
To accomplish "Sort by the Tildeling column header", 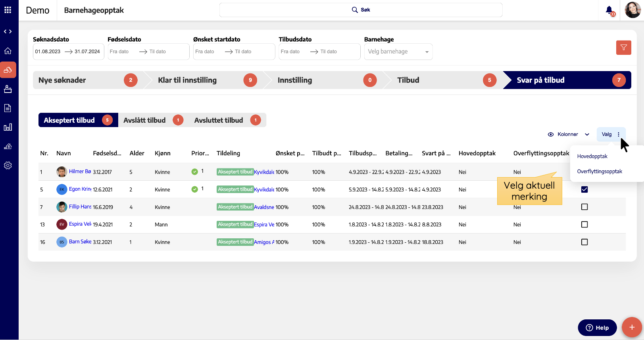I will tap(228, 153).
